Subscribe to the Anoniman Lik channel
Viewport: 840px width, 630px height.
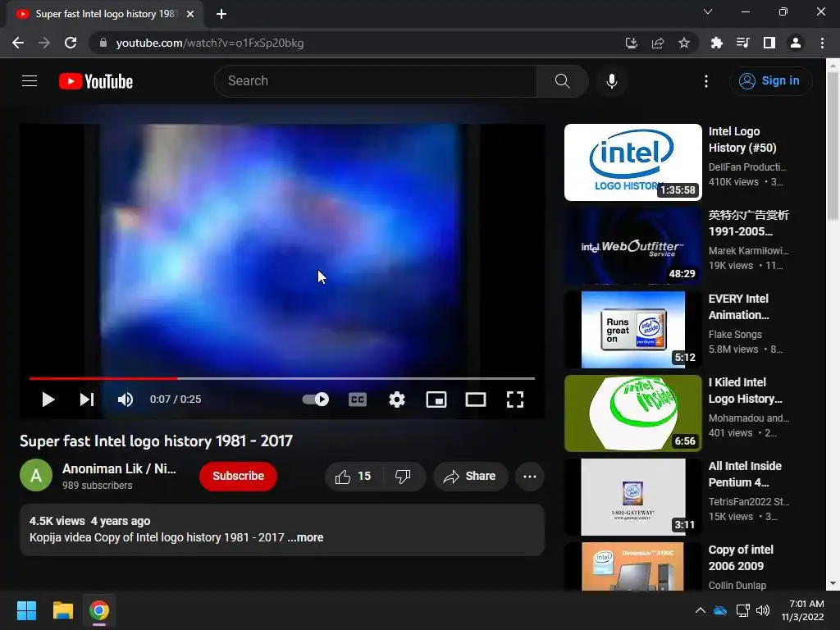[x=239, y=477]
